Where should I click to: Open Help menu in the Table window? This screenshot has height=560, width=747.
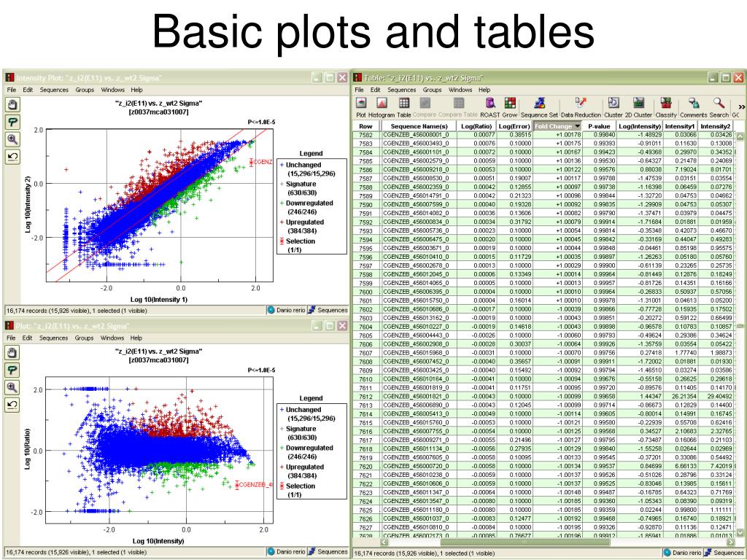tap(484, 90)
